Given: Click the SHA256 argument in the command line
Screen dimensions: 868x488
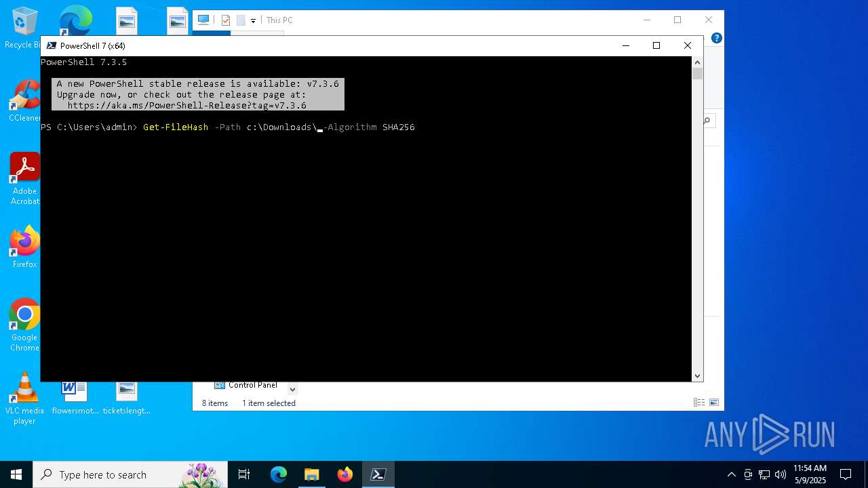Looking at the screenshot, I should click(x=399, y=127).
